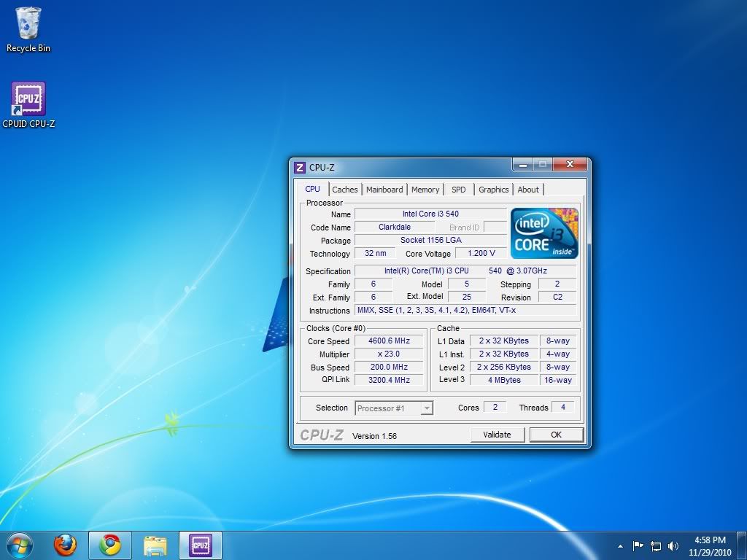Switch to the Caches tab
The height and width of the screenshot is (560, 747).
pos(345,190)
